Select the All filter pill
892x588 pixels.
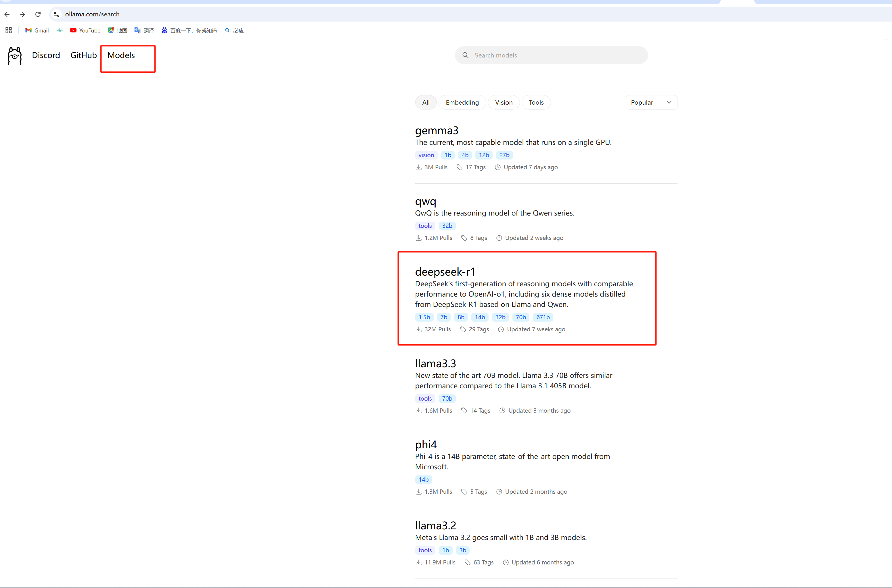[426, 102]
